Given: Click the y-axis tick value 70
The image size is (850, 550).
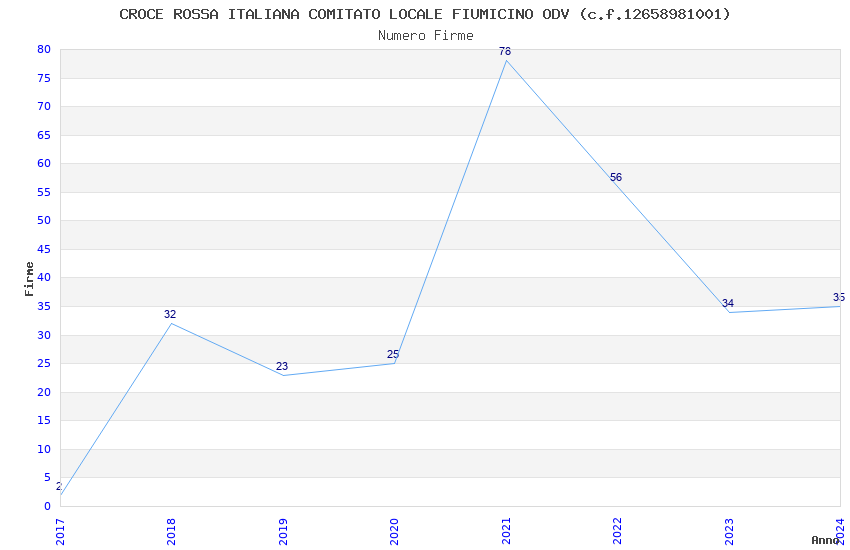Looking at the screenshot, I should coord(44,106).
